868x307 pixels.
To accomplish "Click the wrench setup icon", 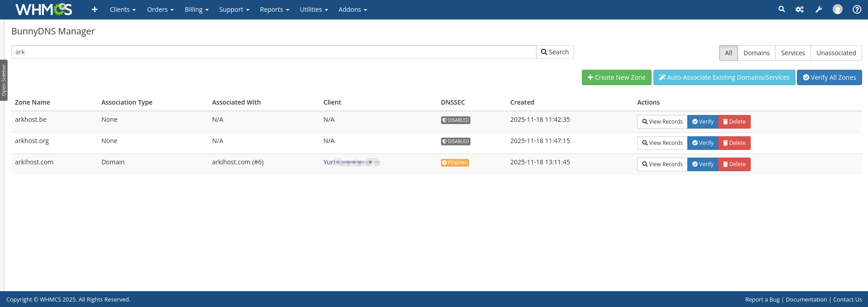I will click(819, 10).
